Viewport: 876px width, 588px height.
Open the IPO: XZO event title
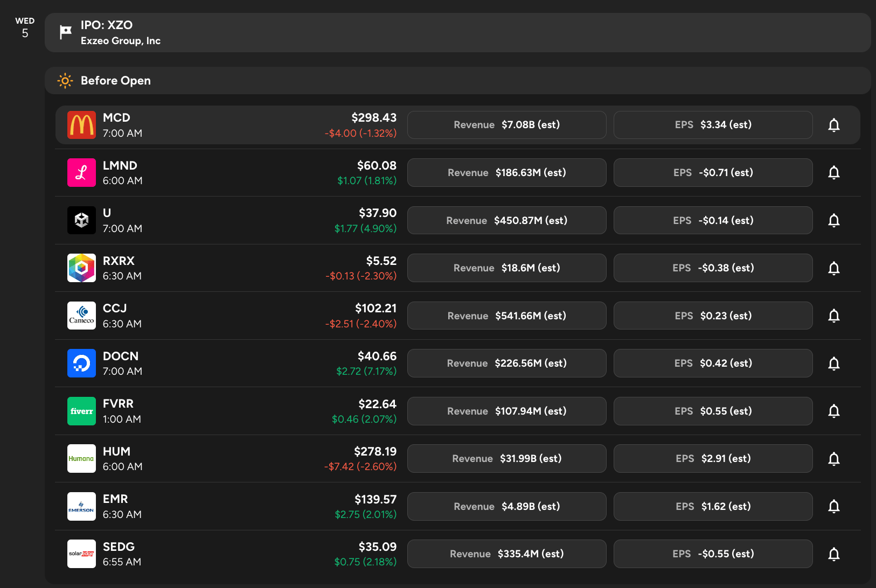(x=107, y=25)
